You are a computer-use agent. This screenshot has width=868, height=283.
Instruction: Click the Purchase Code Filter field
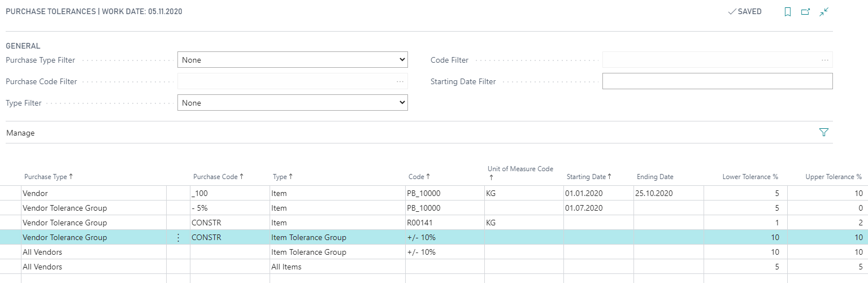293,81
